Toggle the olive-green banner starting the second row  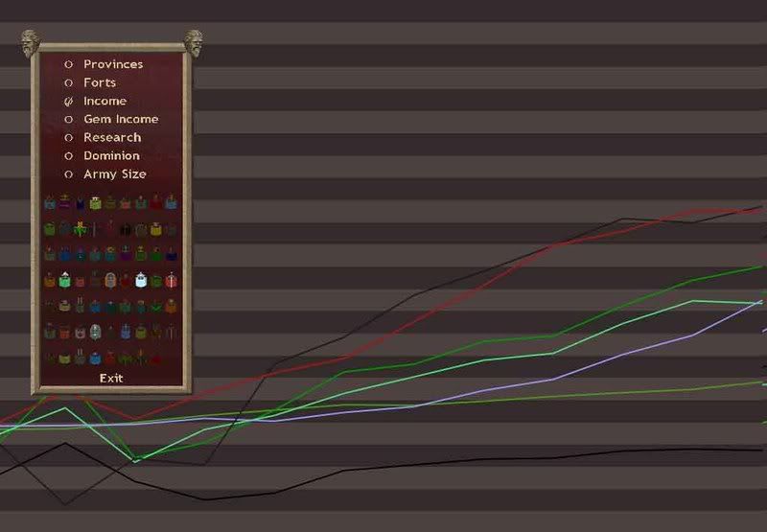pyautogui.click(x=50, y=229)
